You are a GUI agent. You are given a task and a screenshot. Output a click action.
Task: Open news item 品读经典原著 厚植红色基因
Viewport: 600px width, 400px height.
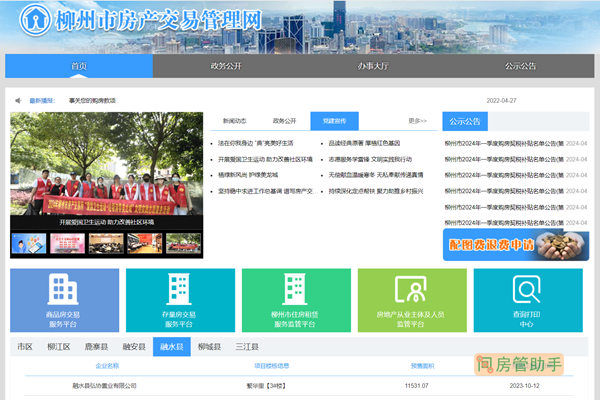[364, 143]
